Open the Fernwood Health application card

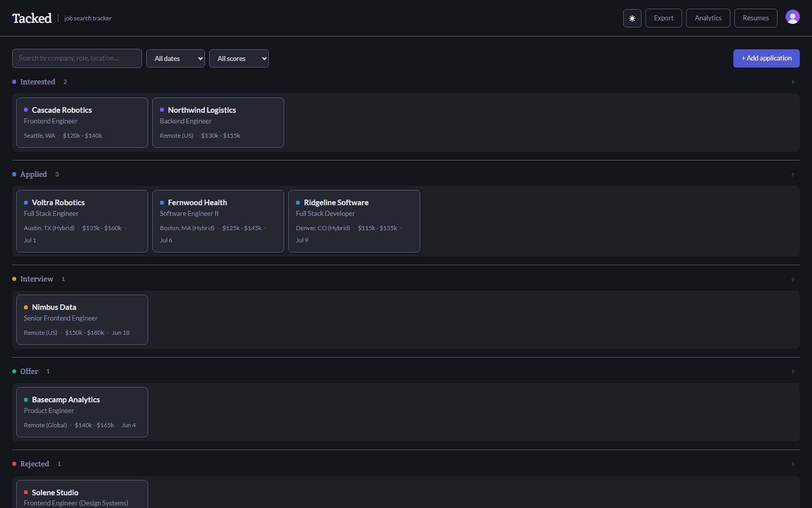coord(218,221)
